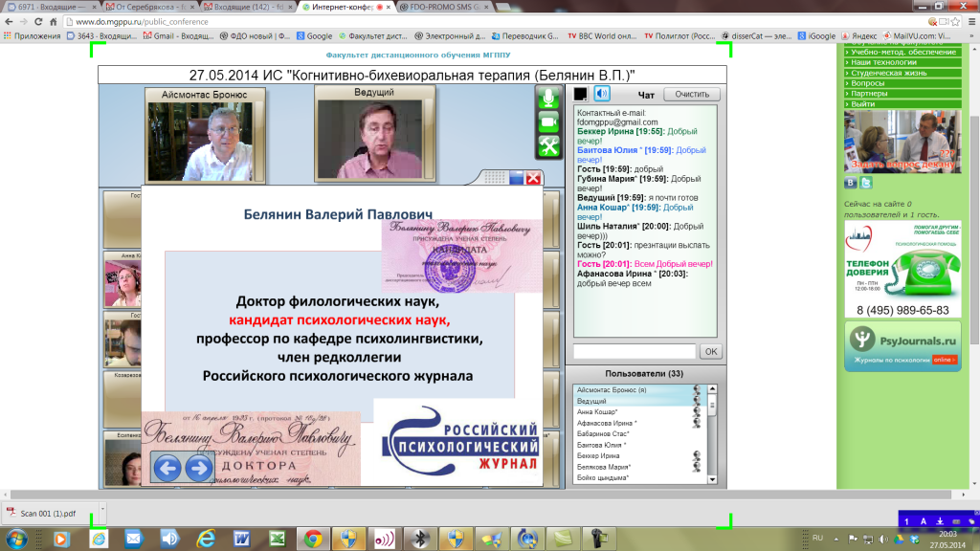980x551 pixels.
Task: Open Microsoft Word from the taskbar
Action: point(238,538)
